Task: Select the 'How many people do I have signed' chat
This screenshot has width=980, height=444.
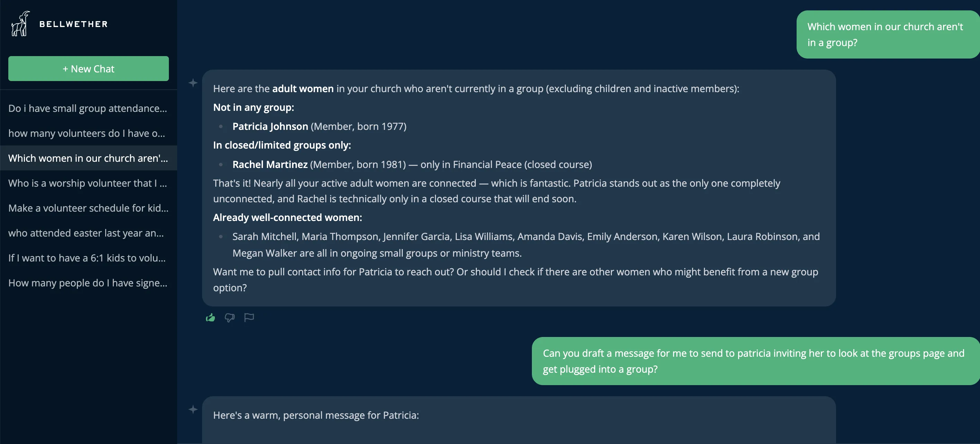Action: pos(88,283)
